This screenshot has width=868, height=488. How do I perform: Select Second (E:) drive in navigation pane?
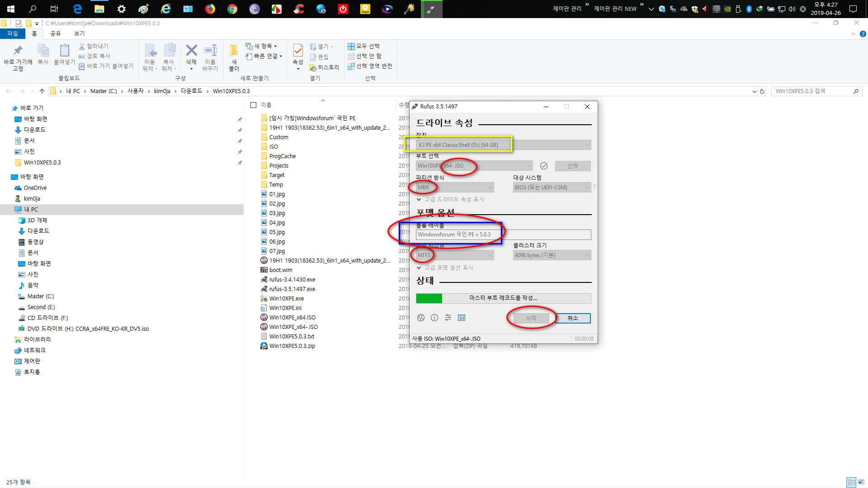pyautogui.click(x=41, y=307)
